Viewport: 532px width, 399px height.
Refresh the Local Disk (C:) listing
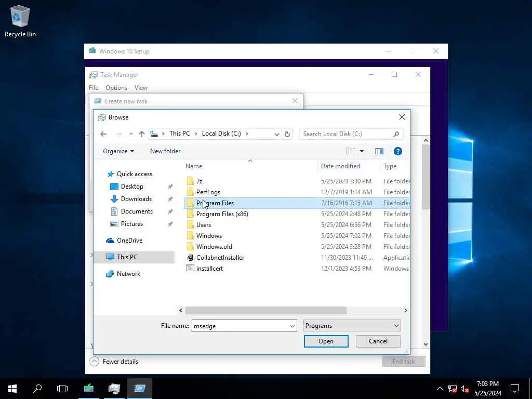[x=287, y=134]
